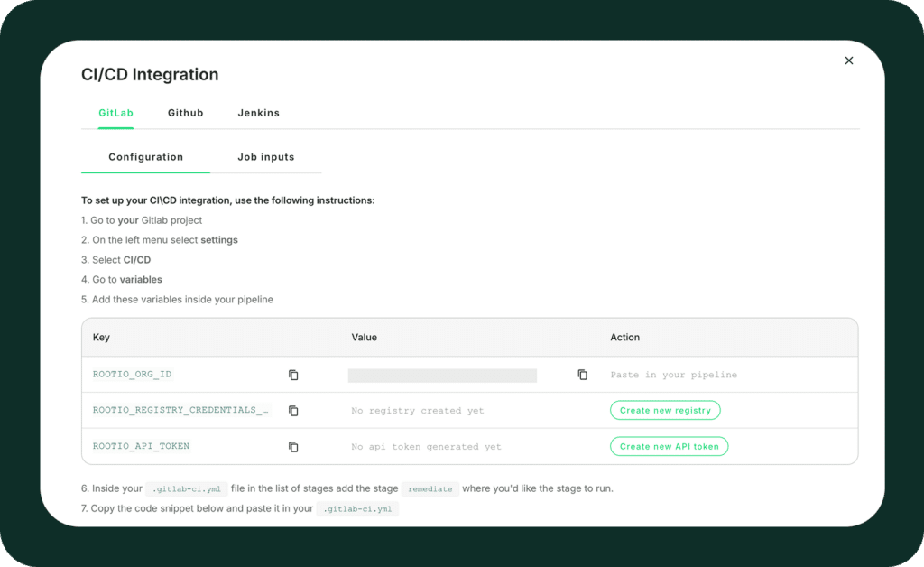Image resolution: width=924 pixels, height=567 pixels.
Task: Click the 'remediate' stage code snippet
Action: tap(430, 488)
